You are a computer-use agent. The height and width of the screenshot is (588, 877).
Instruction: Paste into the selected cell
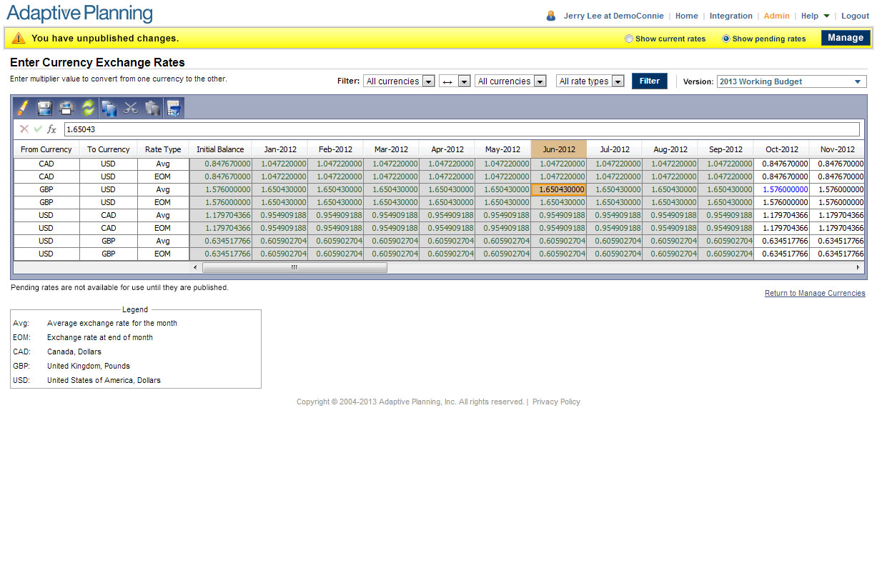pyautogui.click(x=151, y=109)
